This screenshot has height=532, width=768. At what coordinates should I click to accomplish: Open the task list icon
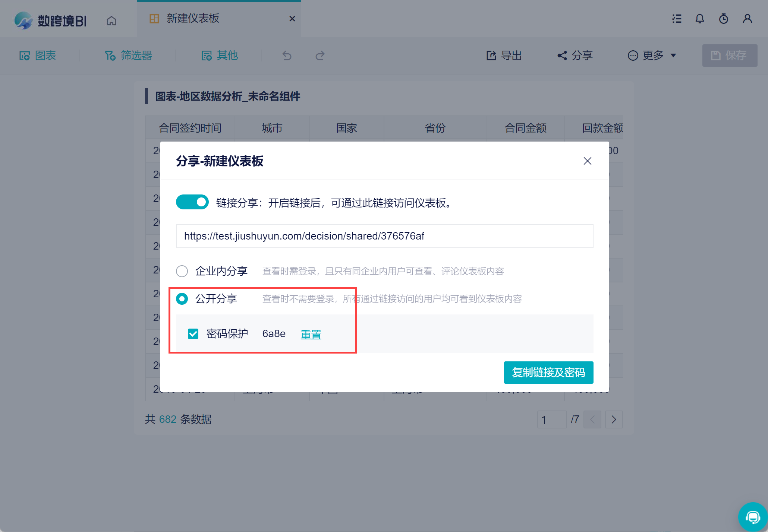[677, 19]
